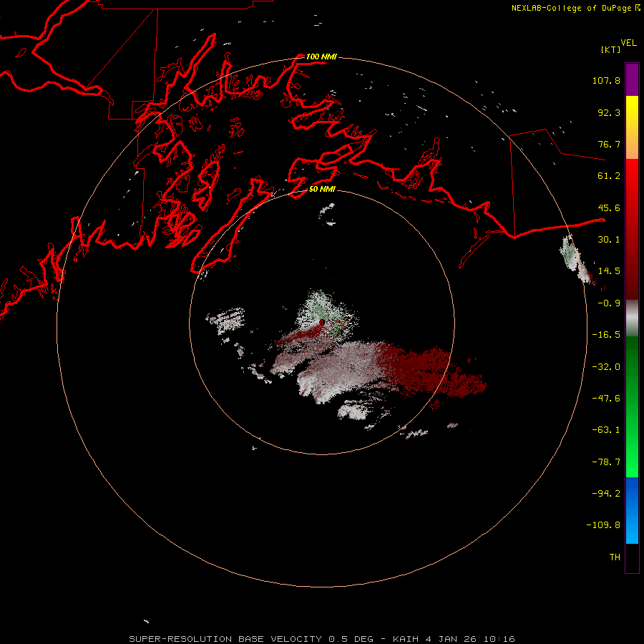Select the 14.5 scale value
The image size is (644, 644).
609,271
